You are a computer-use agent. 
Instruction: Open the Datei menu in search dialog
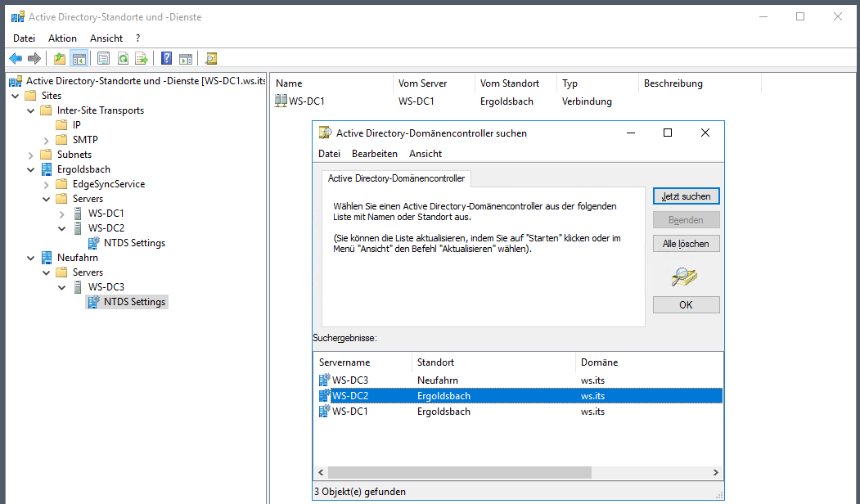[329, 154]
